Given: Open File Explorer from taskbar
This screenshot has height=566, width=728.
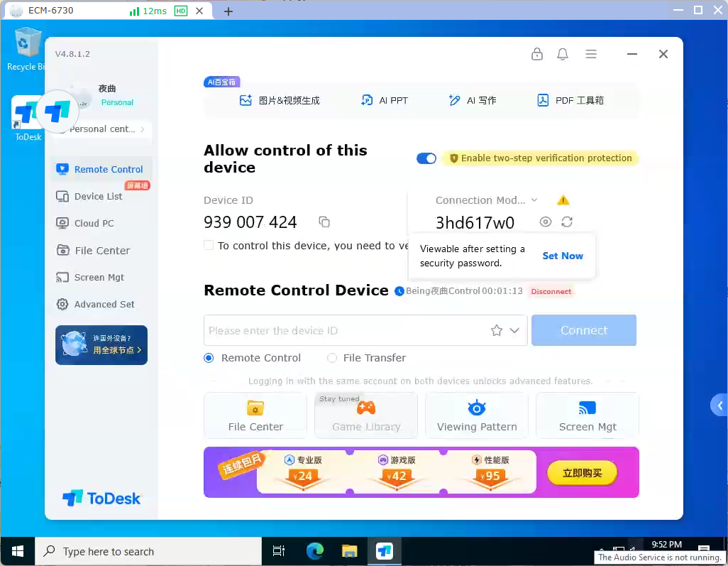Looking at the screenshot, I should coord(349,551).
